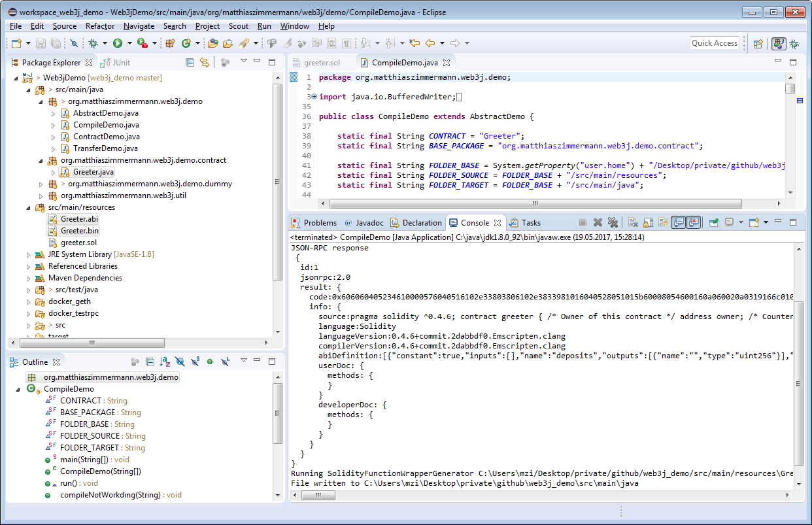Toggle Show Console on standard output change
Screen dimensions: 812x525
point(679,222)
